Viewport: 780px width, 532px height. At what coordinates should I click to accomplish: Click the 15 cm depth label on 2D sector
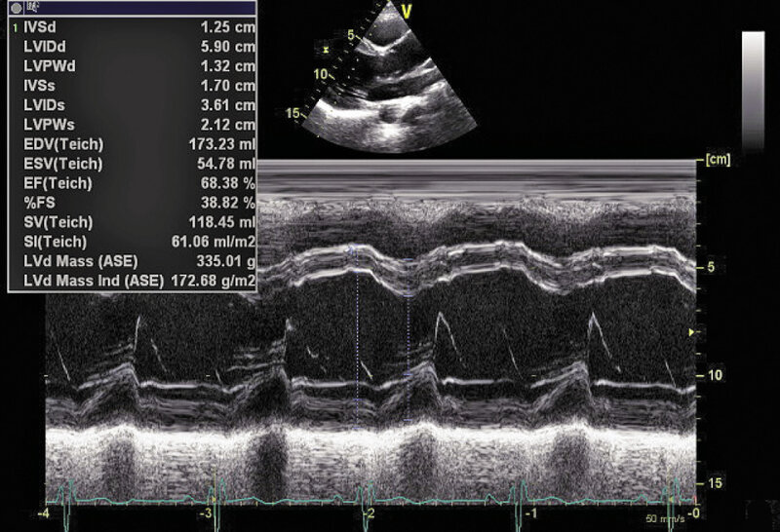tap(292, 113)
